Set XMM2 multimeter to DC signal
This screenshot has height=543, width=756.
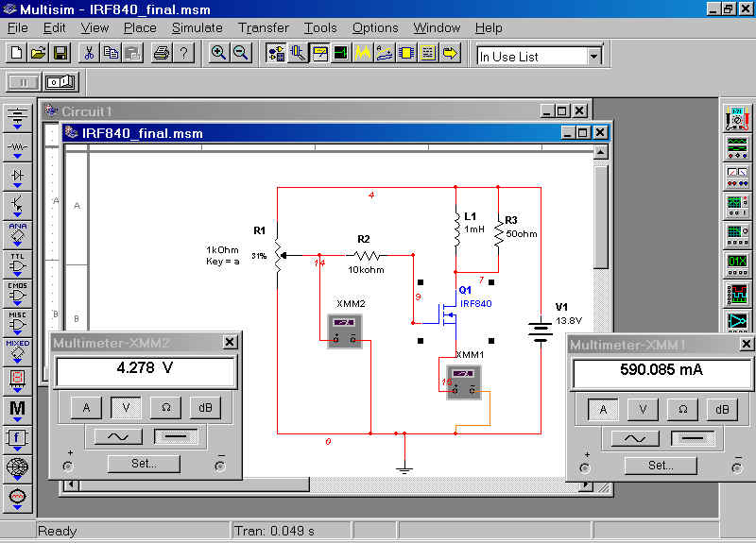(176, 436)
